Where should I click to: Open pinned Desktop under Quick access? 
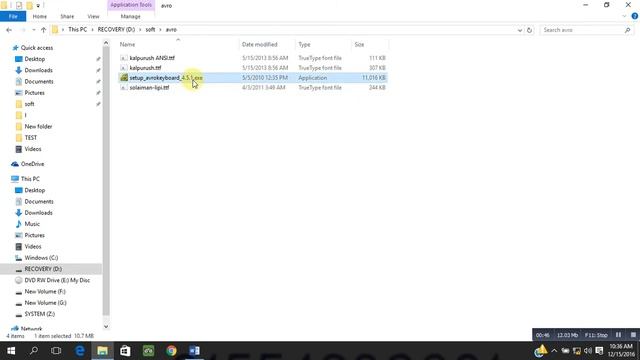pyautogui.click(x=35, y=59)
